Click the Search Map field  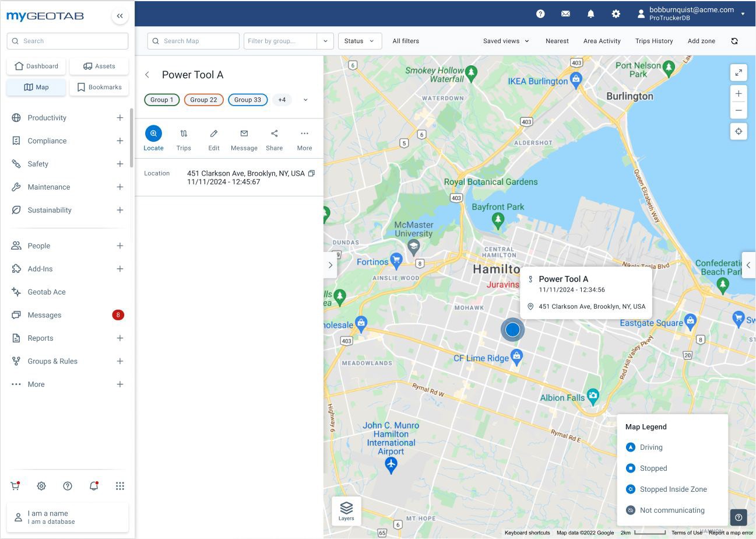coord(194,41)
